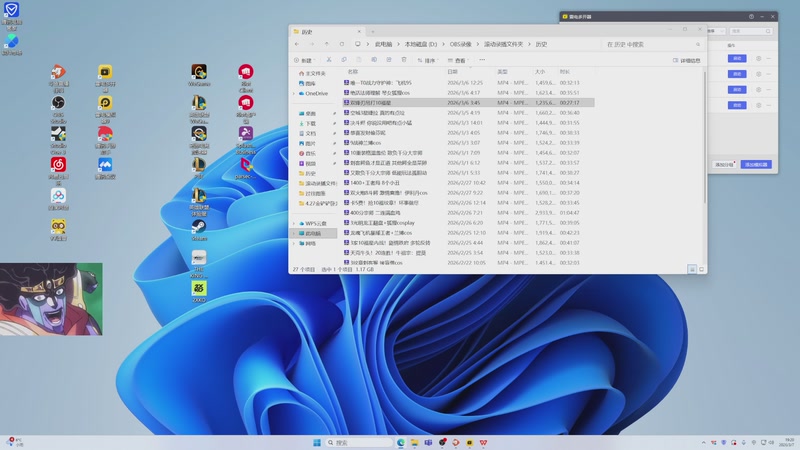The width and height of the screenshot is (800, 450).
Task: Switch to large icons view in status bar
Action: (x=701, y=269)
